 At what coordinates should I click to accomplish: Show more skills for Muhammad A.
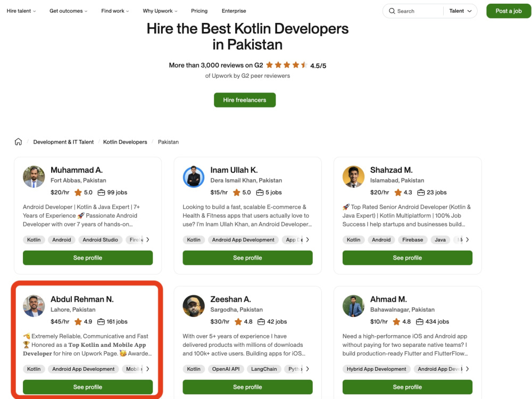(x=147, y=240)
